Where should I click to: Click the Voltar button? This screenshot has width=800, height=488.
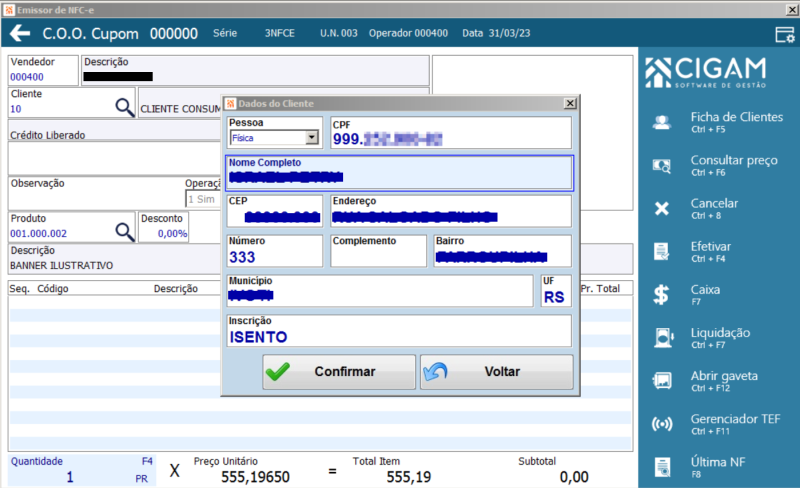pyautogui.click(x=496, y=372)
